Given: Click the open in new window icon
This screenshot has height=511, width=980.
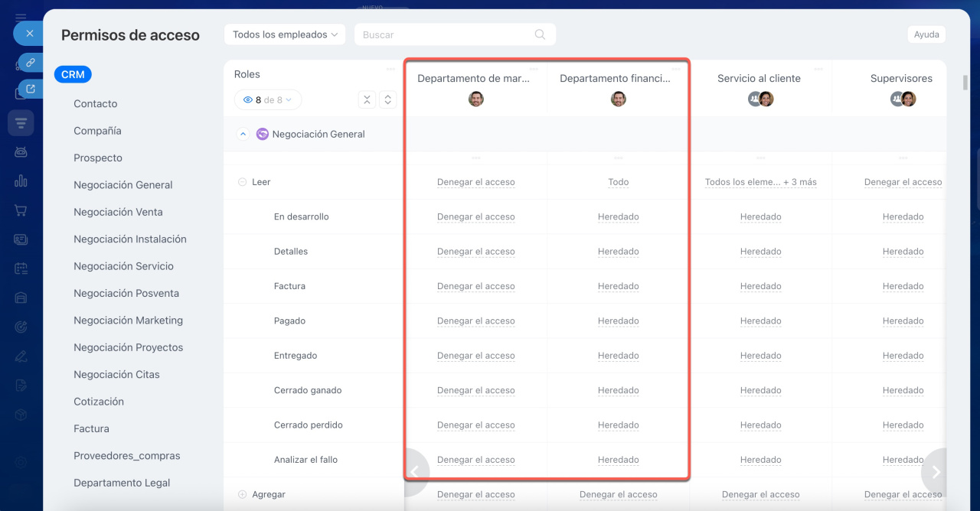Looking at the screenshot, I should tap(30, 90).
